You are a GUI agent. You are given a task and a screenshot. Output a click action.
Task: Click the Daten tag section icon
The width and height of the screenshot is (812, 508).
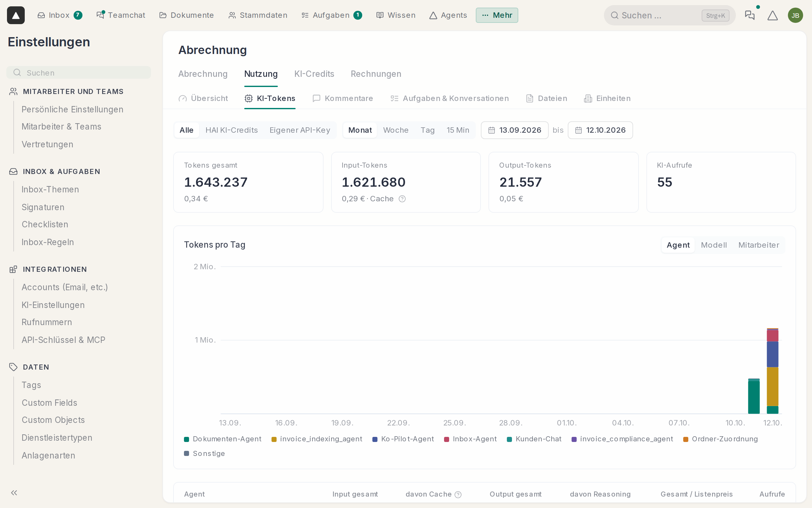(x=13, y=367)
